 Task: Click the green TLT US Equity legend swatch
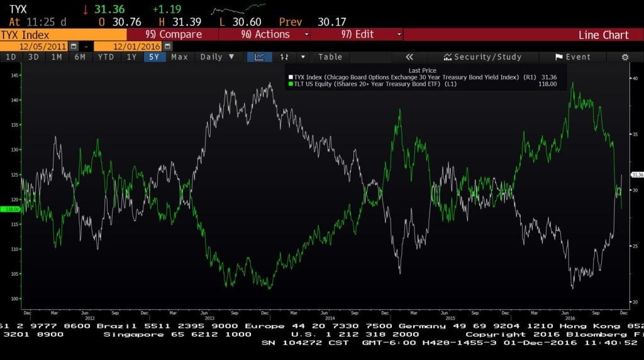[291, 84]
